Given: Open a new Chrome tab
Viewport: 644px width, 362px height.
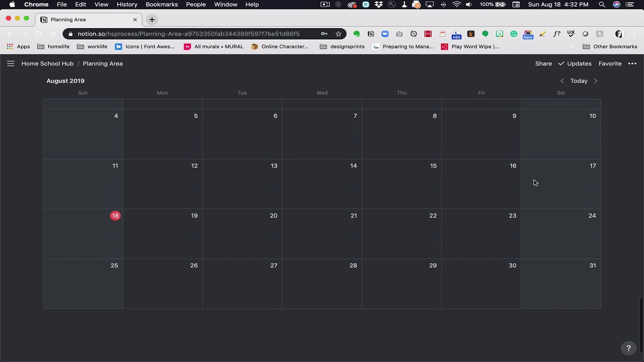Looking at the screenshot, I should pos(152,20).
